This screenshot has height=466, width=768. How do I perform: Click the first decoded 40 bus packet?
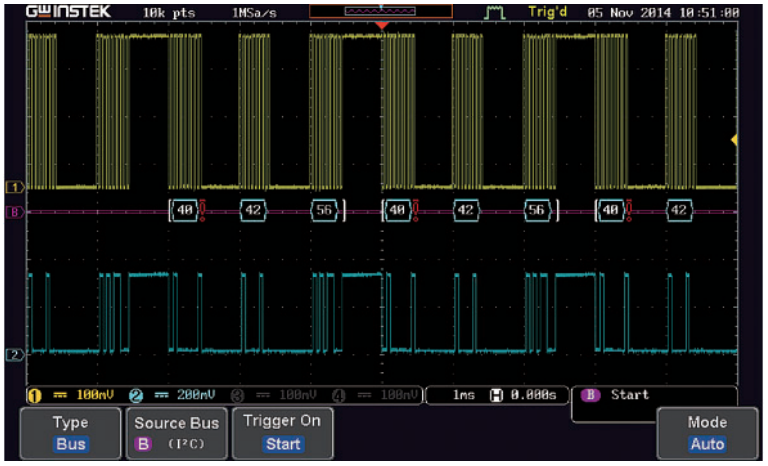tap(184, 210)
